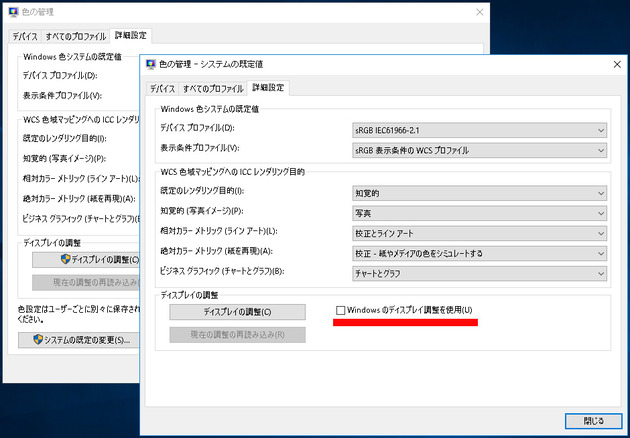
Task: Select 詳細設定 tab in back 色の管理 window
Action: tap(131, 35)
